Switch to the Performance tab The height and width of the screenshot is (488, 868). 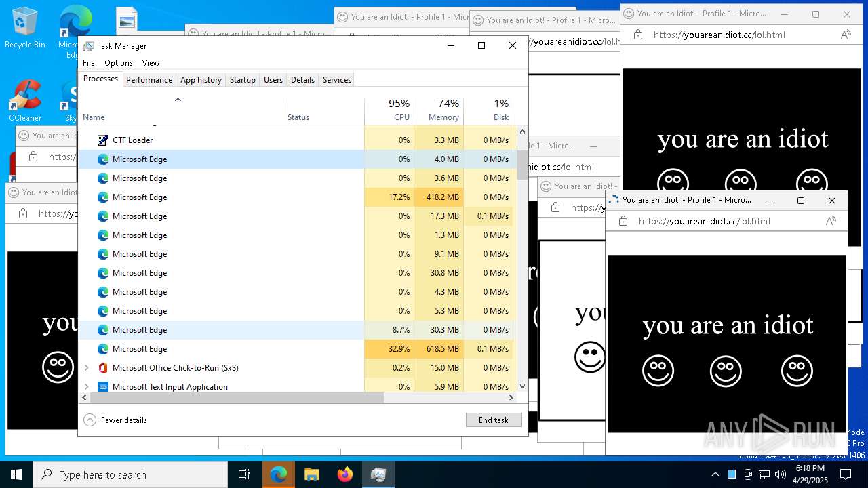click(149, 80)
